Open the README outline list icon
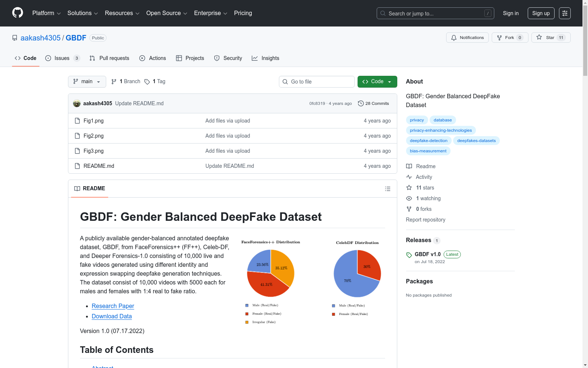 tap(388, 189)
